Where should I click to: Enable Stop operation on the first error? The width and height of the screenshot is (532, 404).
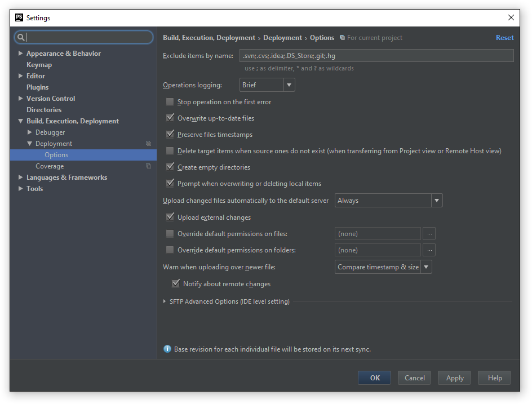coord(170,102)
